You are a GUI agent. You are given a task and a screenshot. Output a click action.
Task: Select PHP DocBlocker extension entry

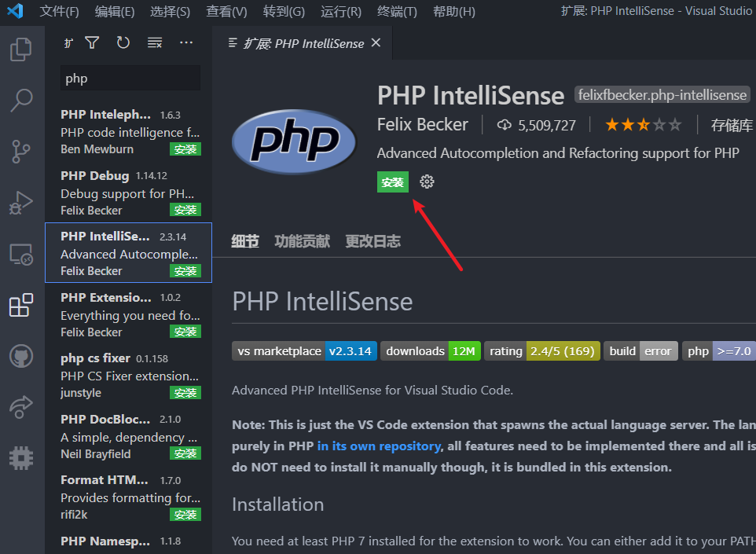pyautogui.click(x=128, y=436)
